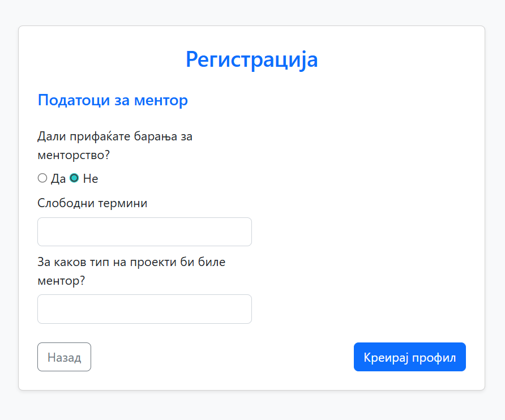Focus the 'Слободни термини' input field
This screenshot has height=420, width=505.
[x=144, y=232]
